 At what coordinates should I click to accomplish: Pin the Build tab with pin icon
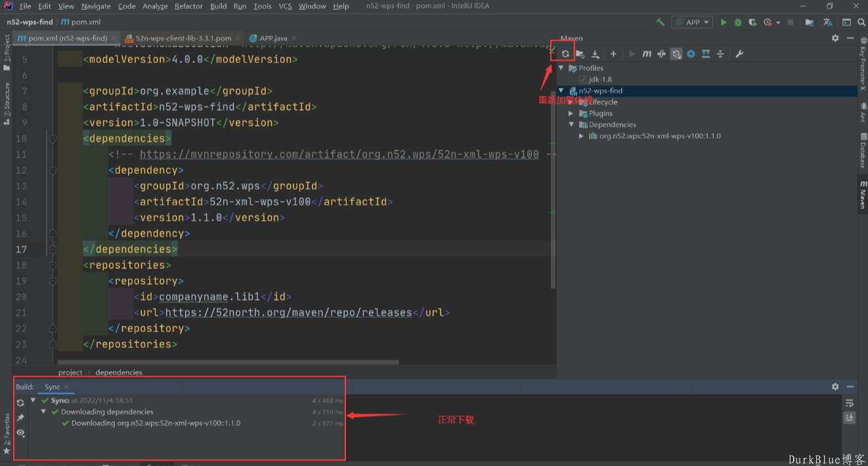20,417
